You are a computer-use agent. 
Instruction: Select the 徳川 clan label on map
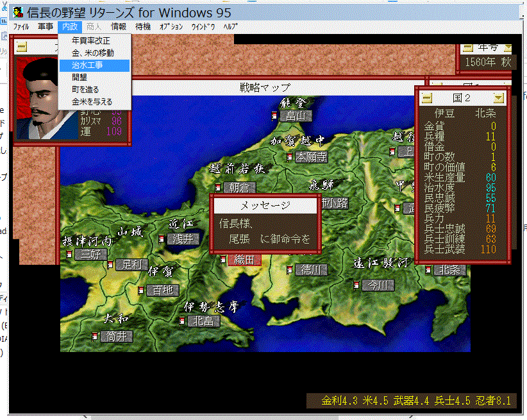pos(312,270)
